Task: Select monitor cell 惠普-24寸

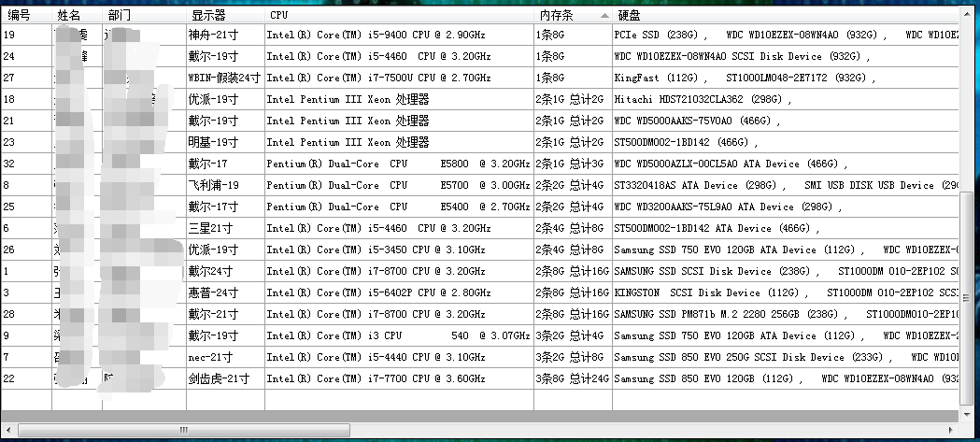Action: point(226,292)
